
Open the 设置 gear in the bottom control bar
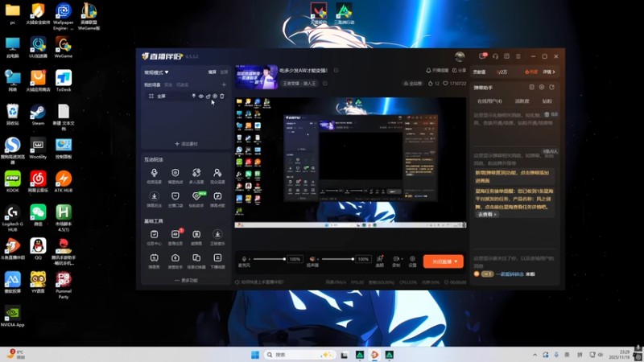pyautogui.click(x=412, y=259)
